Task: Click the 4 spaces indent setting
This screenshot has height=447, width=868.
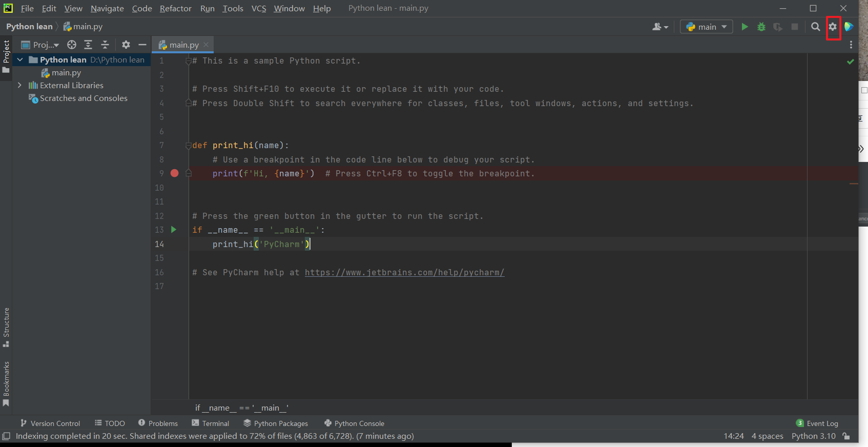Action: [767, 436]
